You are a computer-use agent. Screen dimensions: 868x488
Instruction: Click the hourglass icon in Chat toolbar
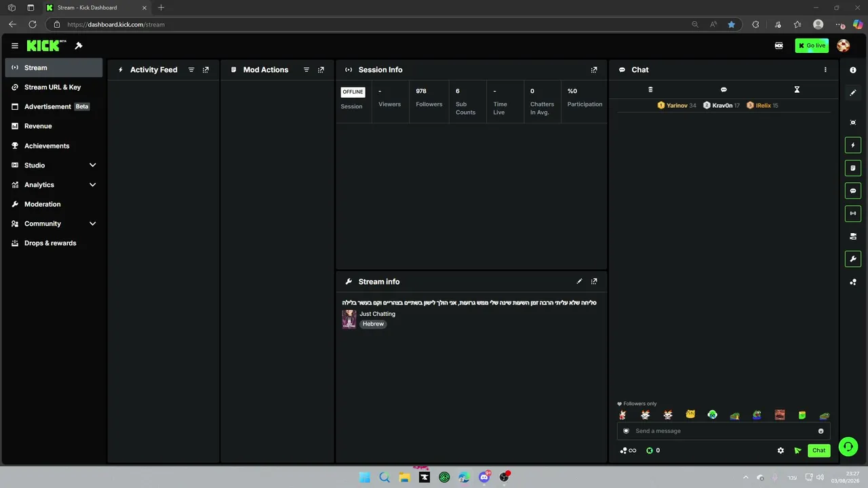pyautogui.click(x=797, y=89)
